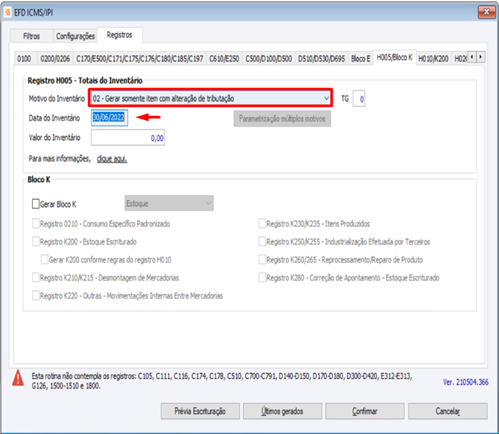
Task: Check Registro K210/K215 Desmontagem de Mercadorias
Action: point(36,277)
